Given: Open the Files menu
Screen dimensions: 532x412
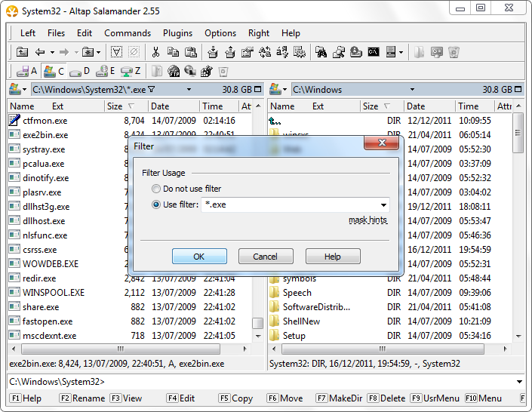Looking at the screenshot, I should tap(56, 33).
